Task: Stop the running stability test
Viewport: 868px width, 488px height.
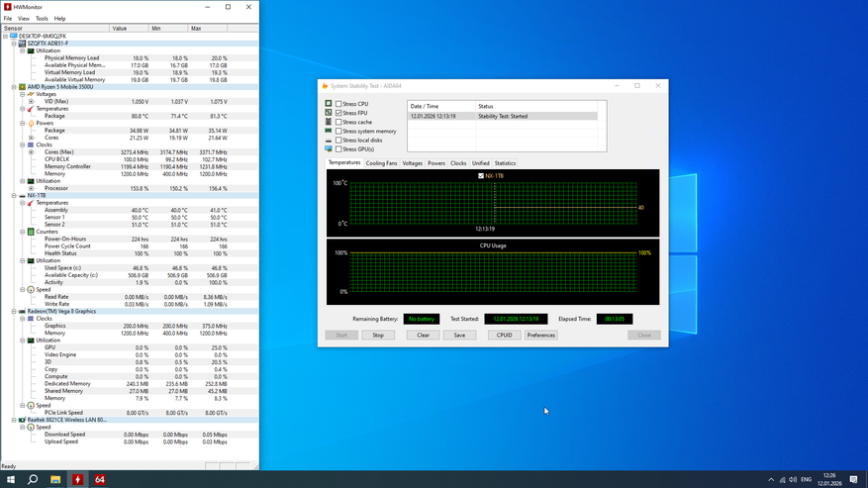Action: (x=377, y=336)
